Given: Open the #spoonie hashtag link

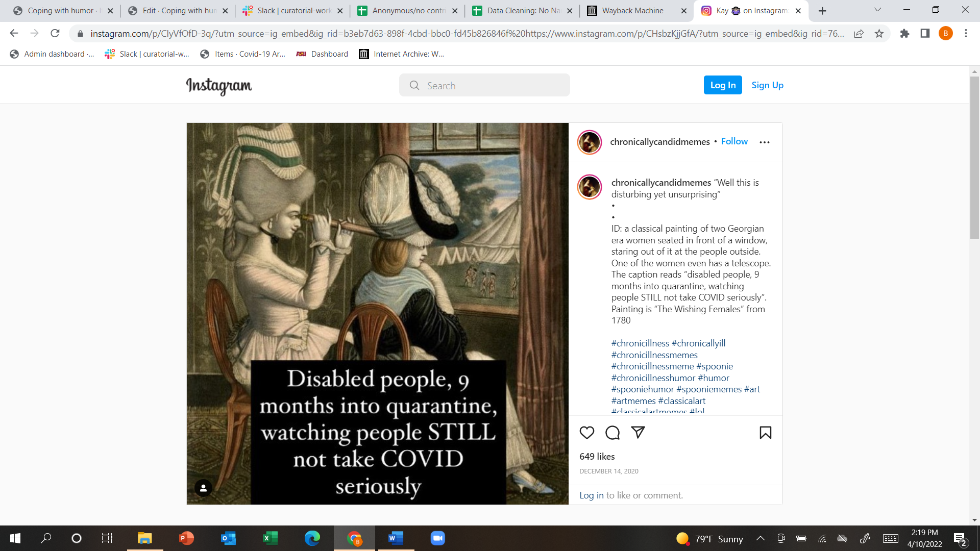Looking at the screenshot, I should coord(715,366).
